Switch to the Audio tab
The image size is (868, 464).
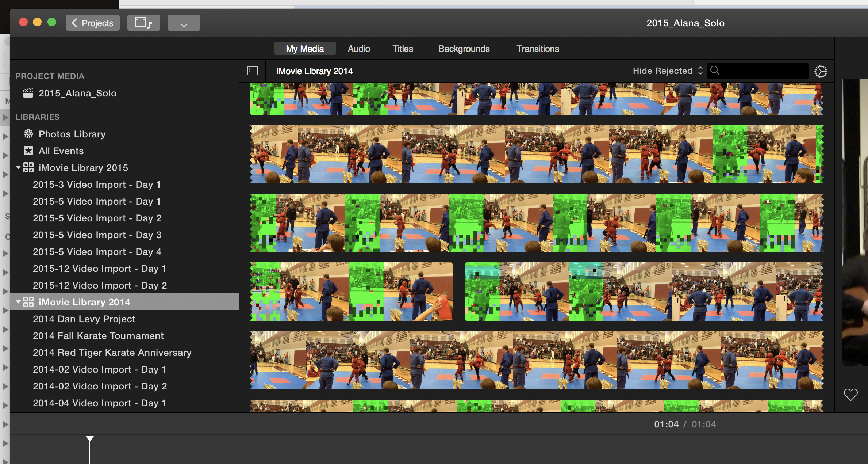click(358, 49)
